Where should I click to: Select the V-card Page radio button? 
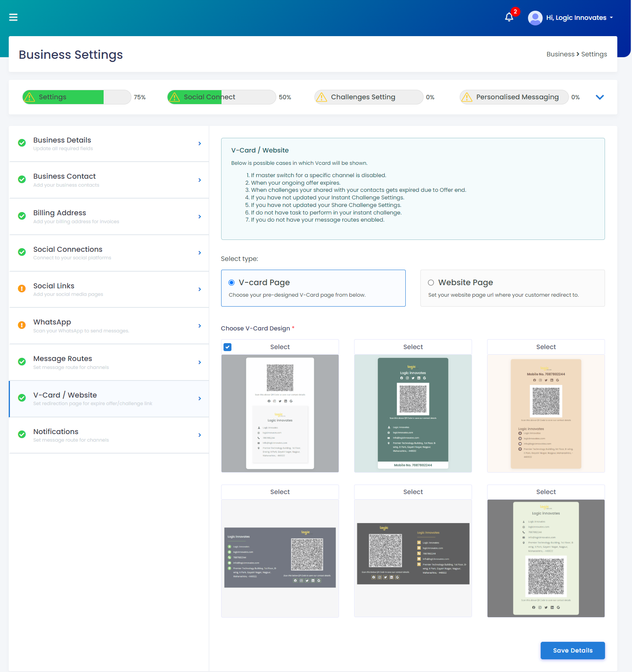click(231, 283)
